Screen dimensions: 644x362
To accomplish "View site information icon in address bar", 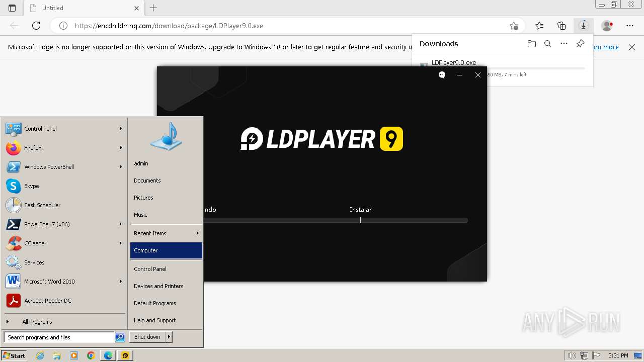I will (x=63, y=26).
